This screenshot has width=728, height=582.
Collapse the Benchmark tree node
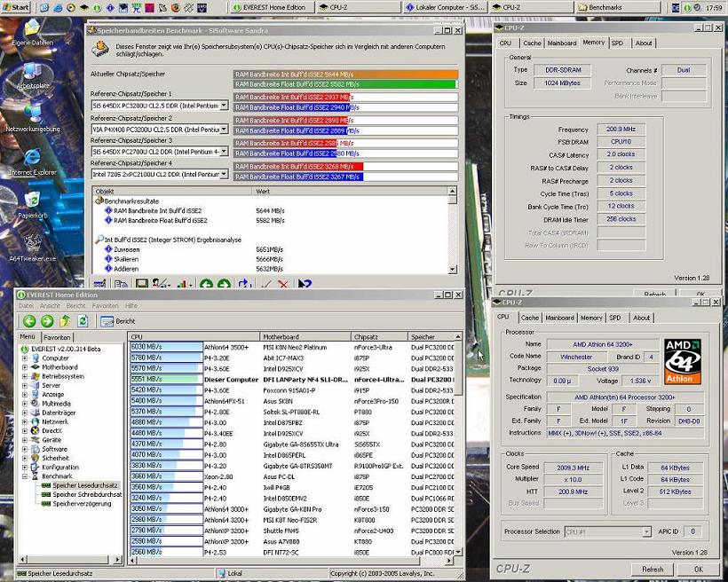click(x=25, y=476)
